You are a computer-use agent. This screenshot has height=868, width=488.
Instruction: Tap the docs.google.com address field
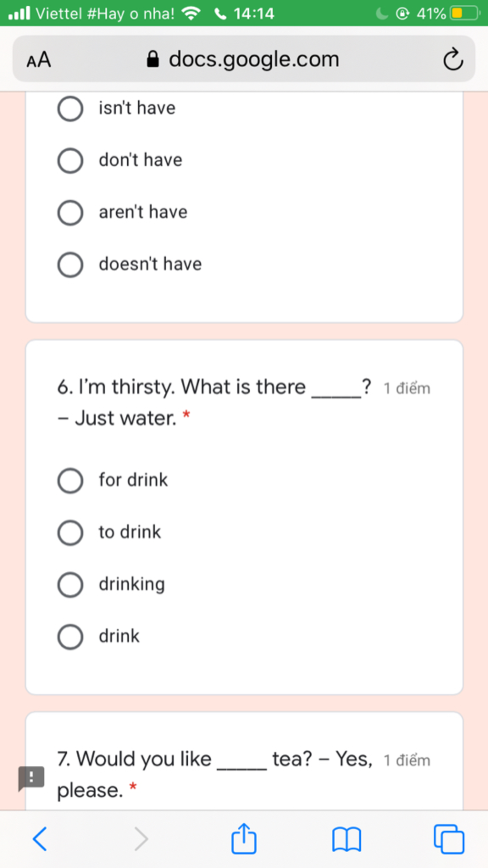(x=244, y=59)
